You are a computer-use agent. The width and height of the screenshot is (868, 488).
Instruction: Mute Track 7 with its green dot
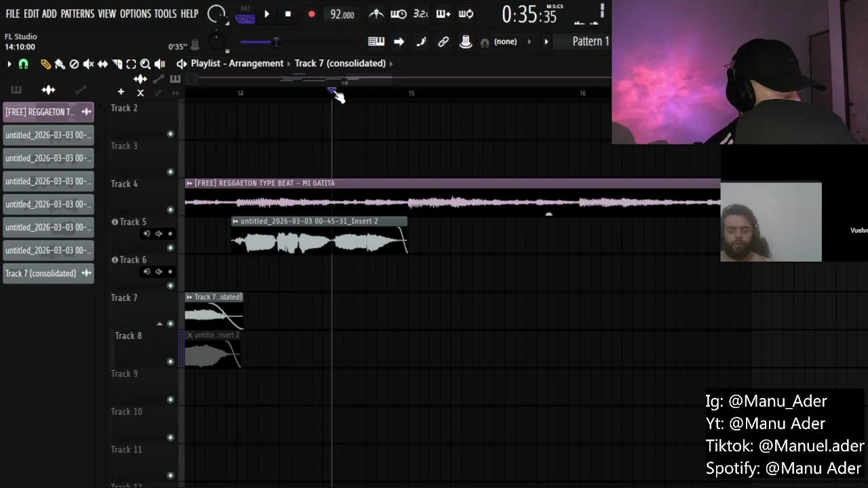[x=170, y=324]
